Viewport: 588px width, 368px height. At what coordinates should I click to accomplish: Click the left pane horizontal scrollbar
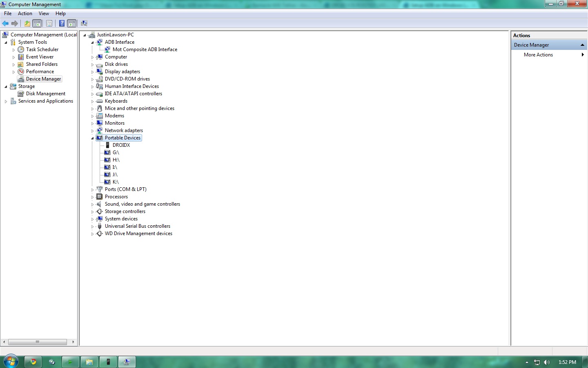coord(38,342)
